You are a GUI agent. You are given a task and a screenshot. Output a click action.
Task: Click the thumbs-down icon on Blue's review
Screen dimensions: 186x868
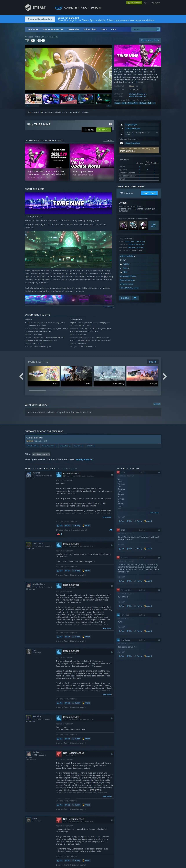pyautogui.click(x=118, y=472)
